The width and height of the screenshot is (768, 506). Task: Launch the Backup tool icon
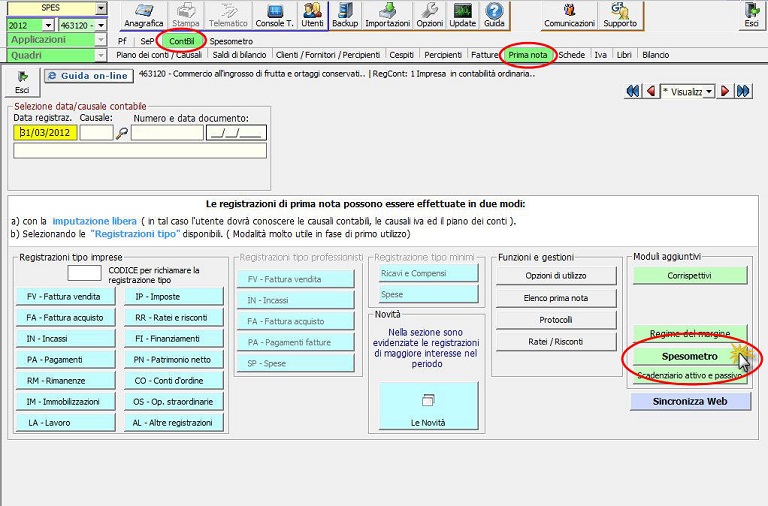(345, 15)
